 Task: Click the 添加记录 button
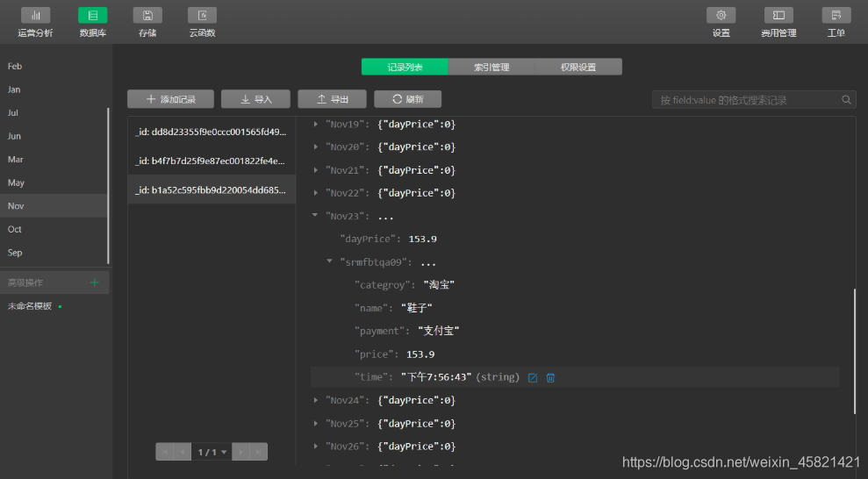coord(170,99)
